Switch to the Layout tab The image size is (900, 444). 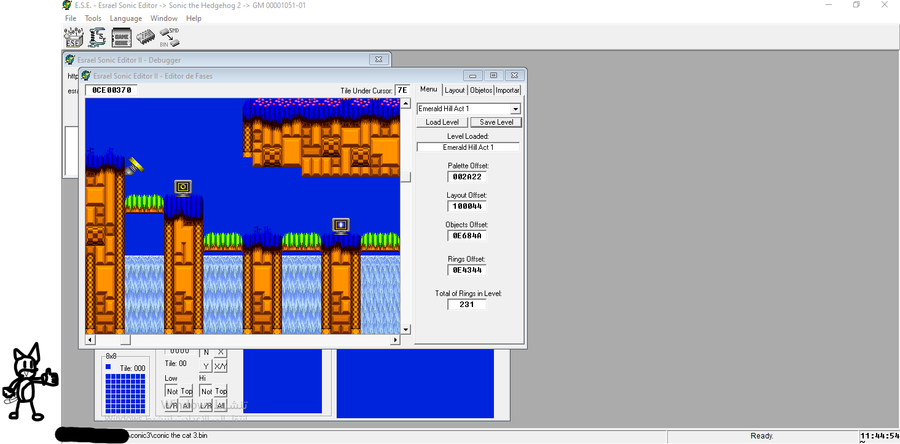(455, 90)
